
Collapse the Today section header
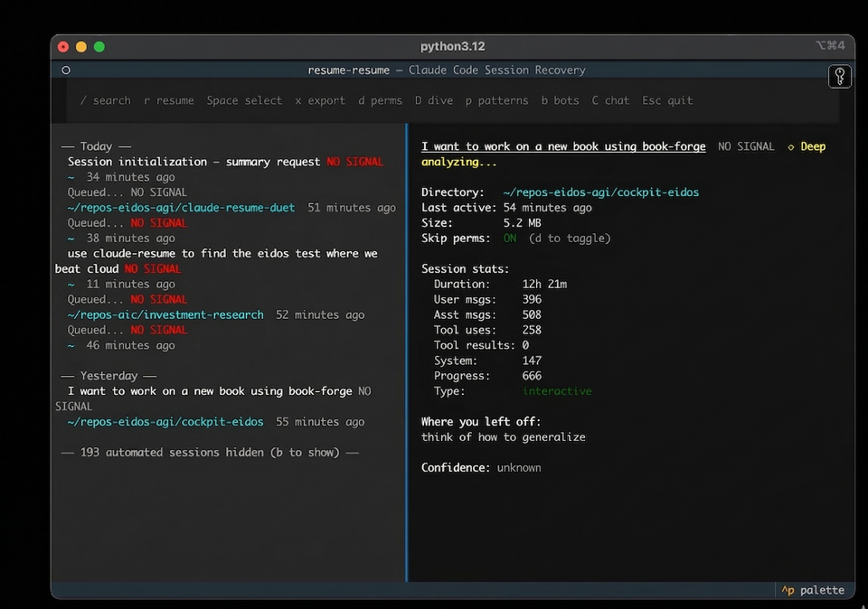tap(96, 146)
